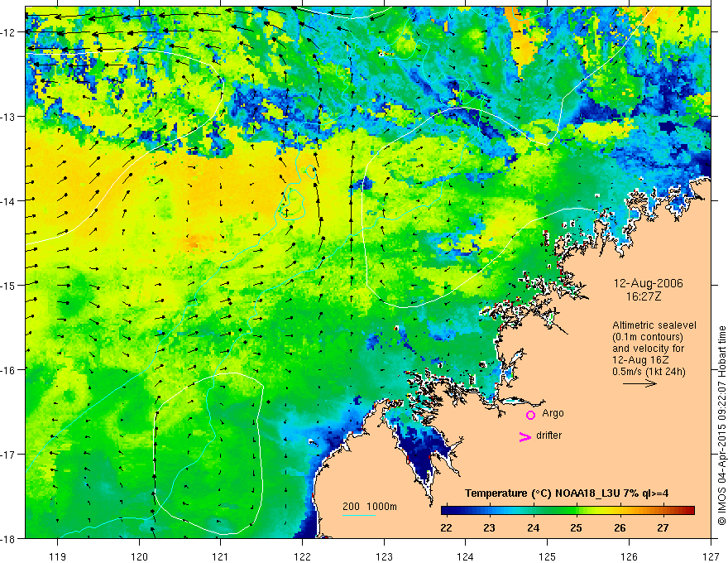728x563 pixels.
Task: Click the '(0.1m contours)' text line
Action: [x=648, y=337]
